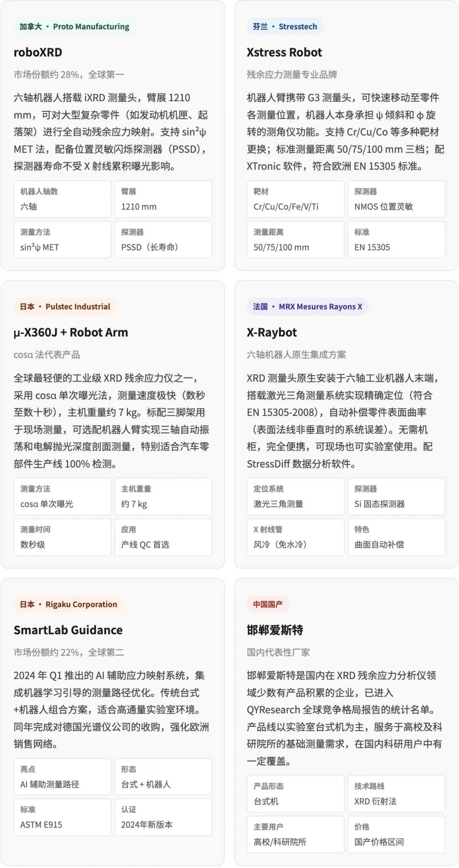Select the X-Raybot title
This screenshot has width=459, height=868.
click(272, 333)
